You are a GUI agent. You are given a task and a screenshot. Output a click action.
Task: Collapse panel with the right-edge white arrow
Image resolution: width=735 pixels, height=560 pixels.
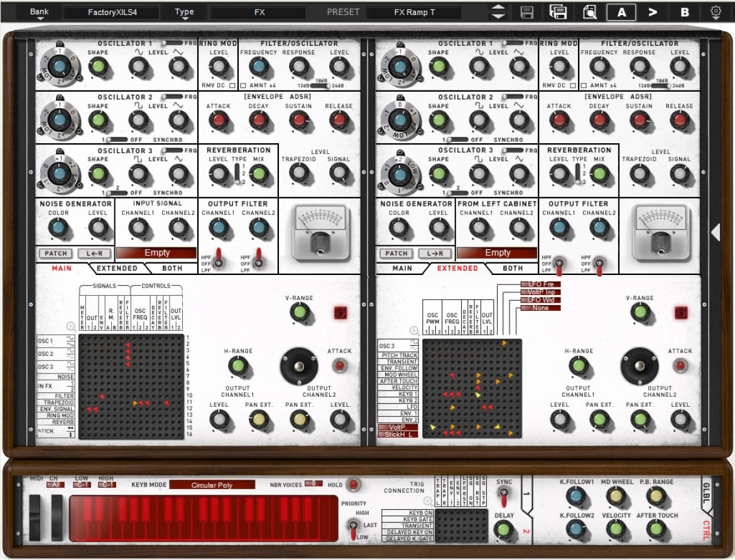(x=716, y=232)
